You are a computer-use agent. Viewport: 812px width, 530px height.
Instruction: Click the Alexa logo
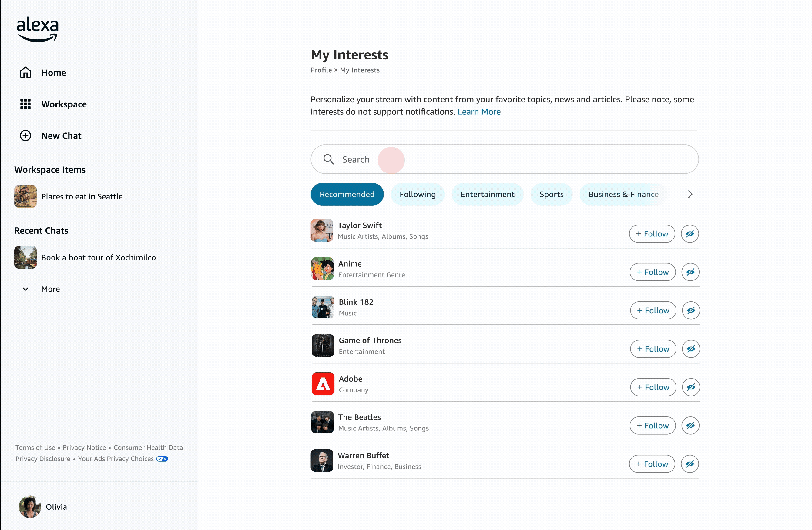click(x=38, y=29)
